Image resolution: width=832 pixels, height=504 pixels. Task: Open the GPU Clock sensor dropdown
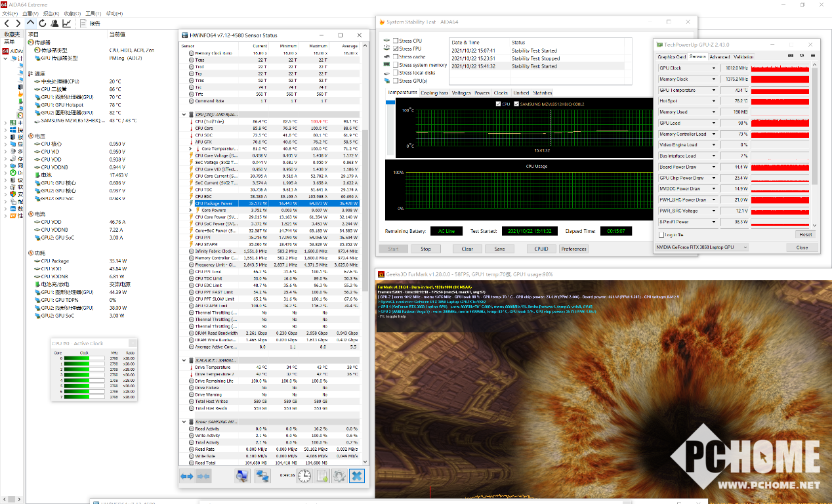click(x=714, y=68)
